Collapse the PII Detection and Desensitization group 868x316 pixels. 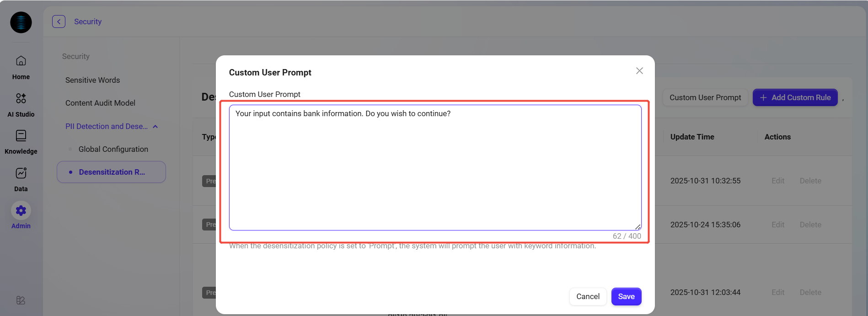click(155, 127)
